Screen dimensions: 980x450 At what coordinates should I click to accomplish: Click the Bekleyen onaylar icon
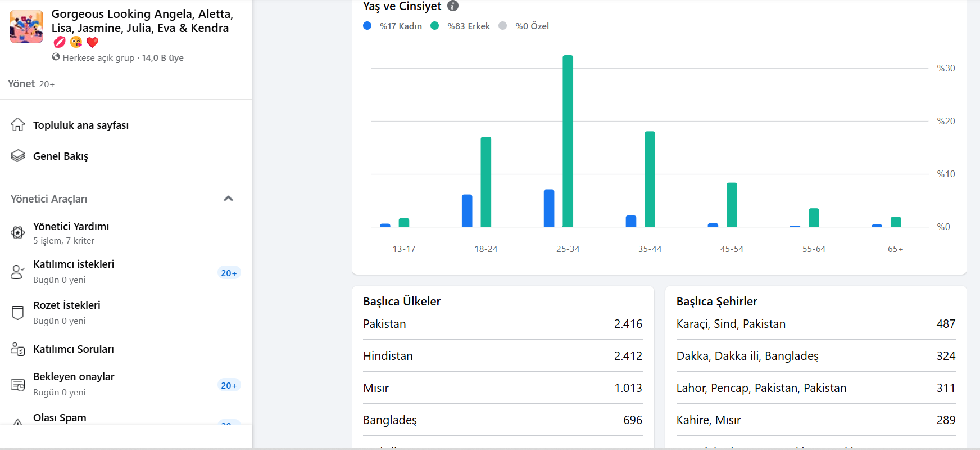pyautogui.click(x=18, y=385)
